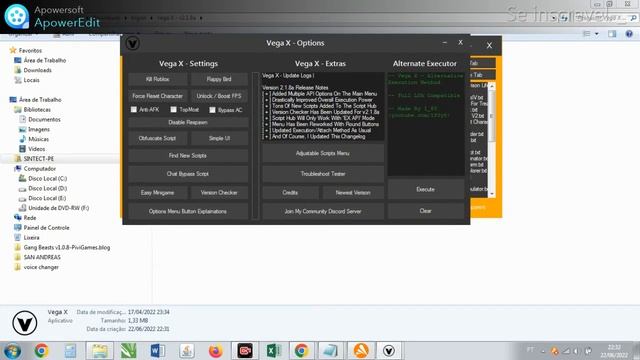The image size is (640, 360).
Task: Click the Windows Start button
Action: 12,351
